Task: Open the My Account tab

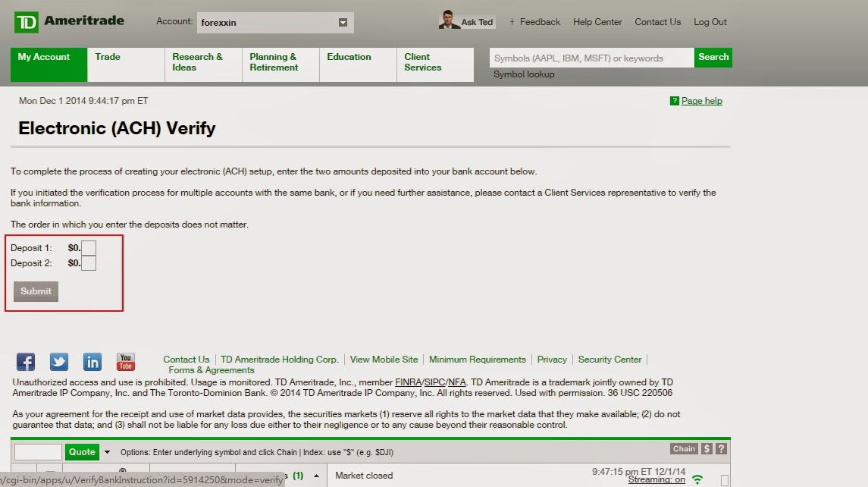Action: (x=49, y=64)
